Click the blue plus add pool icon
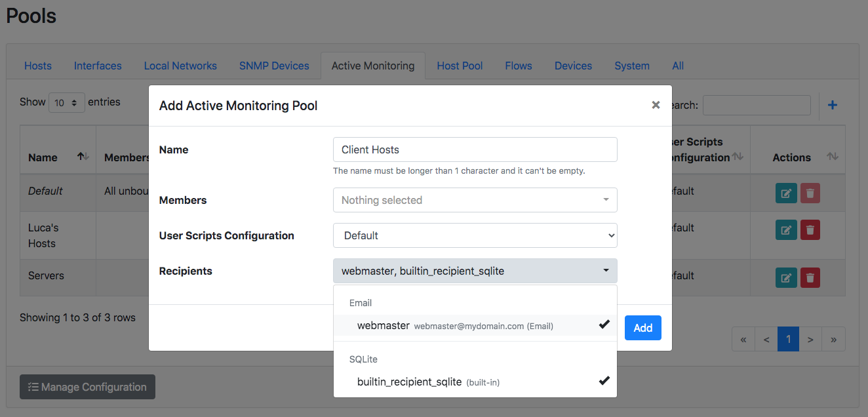 click(833, 105)
